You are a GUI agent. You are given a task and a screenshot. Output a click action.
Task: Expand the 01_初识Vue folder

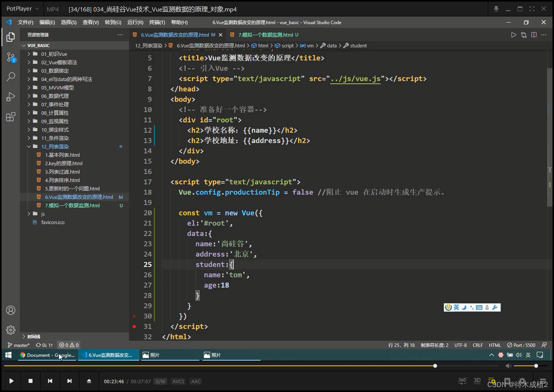coord(75,54)
